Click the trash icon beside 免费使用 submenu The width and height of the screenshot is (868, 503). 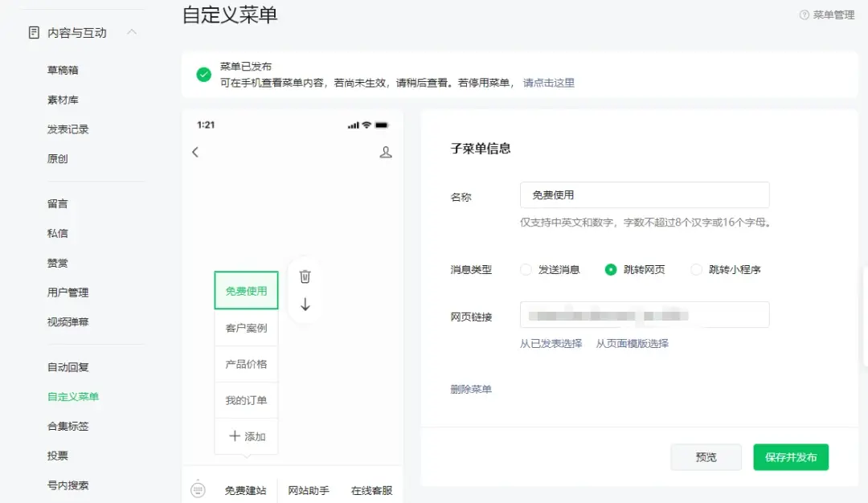point(305,276)
